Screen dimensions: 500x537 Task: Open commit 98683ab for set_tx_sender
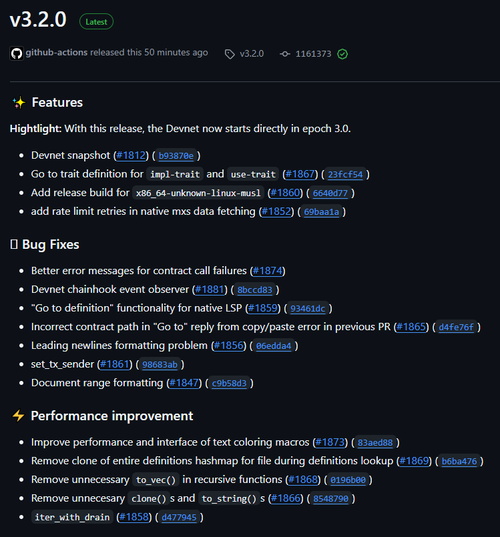[160, 365]
